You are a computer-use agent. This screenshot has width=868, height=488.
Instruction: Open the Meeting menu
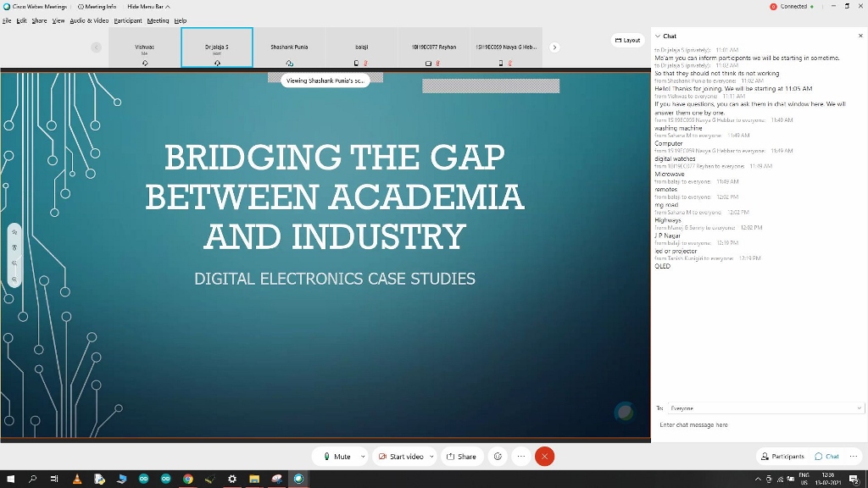(158, 20)
